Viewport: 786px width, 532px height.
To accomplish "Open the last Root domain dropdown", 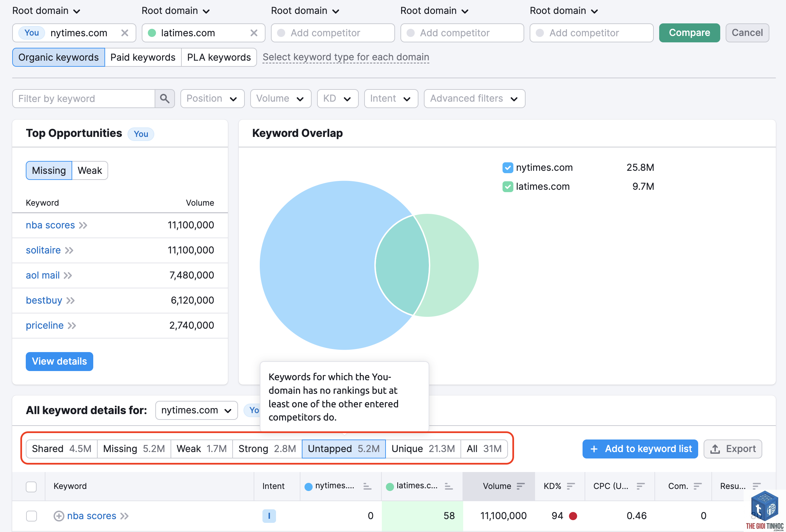I will point(564,11).
